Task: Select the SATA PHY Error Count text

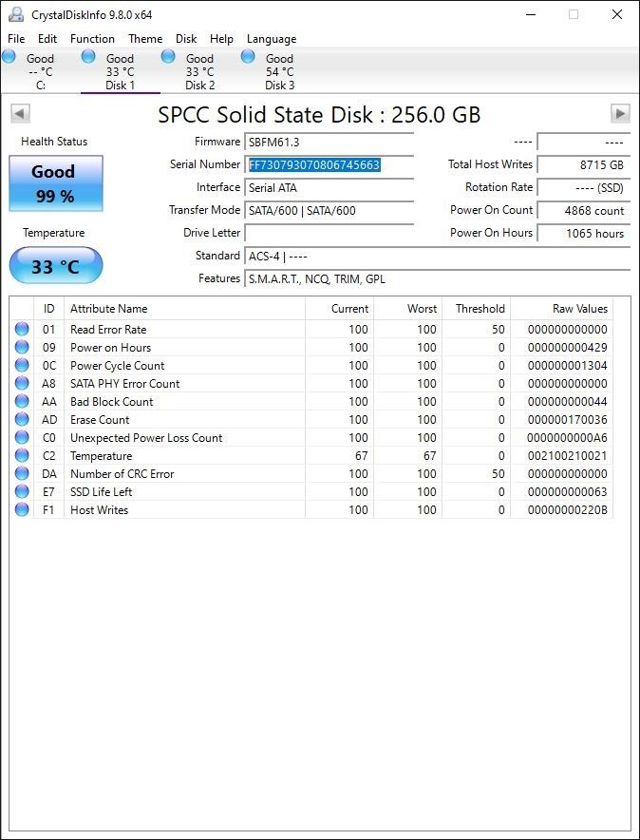Action: coord(124,384)
